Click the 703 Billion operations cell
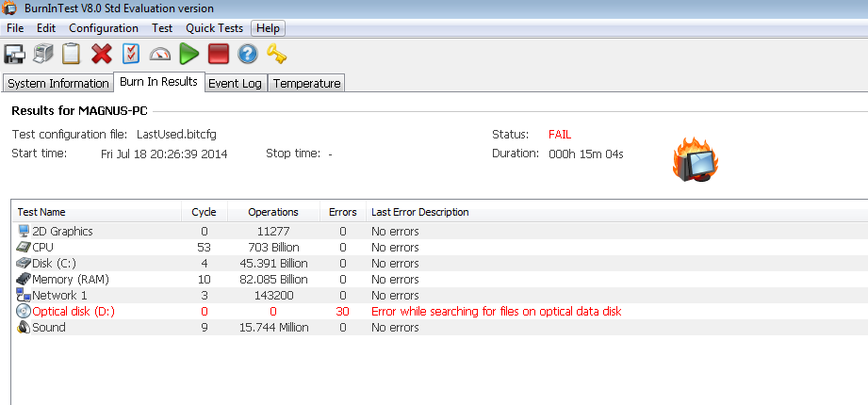This screenshot has height=405, width=868. pyautogui.click(x=273, y=248)
